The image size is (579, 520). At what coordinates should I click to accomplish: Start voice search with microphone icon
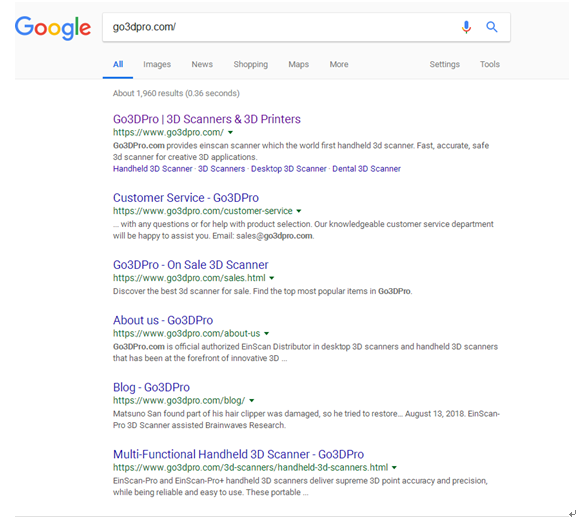466,27
